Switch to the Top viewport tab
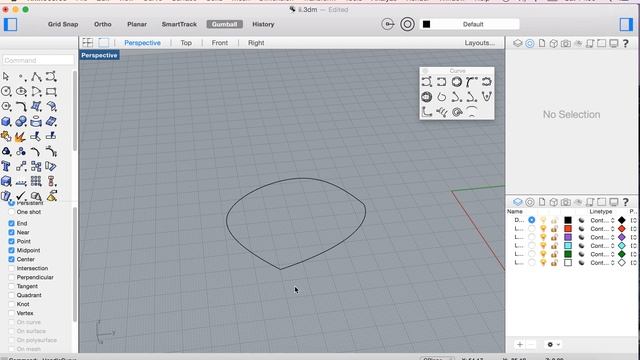Image resolution: width=640 pixels, height=360 pixels. (x=186, y=43)
